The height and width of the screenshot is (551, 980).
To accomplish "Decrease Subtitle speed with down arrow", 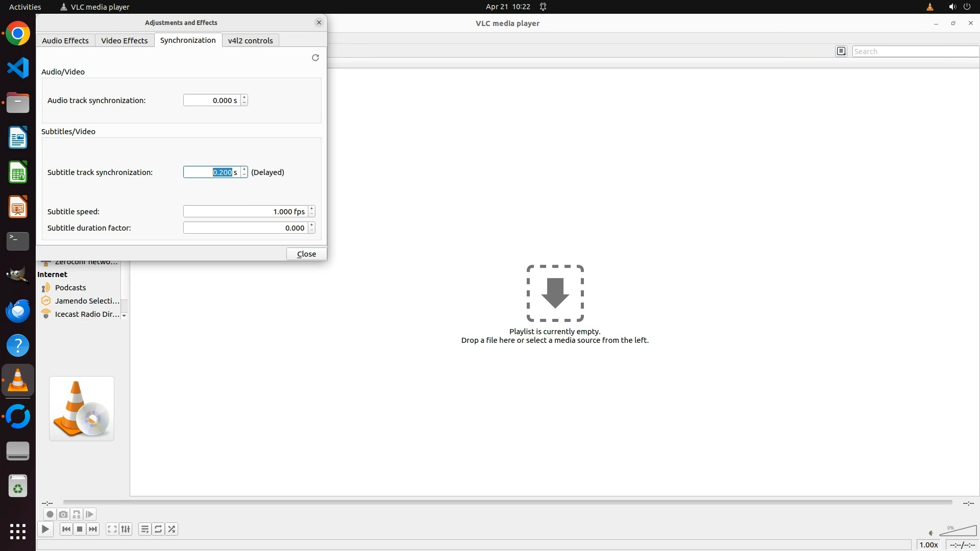I will tap(311, 214).
